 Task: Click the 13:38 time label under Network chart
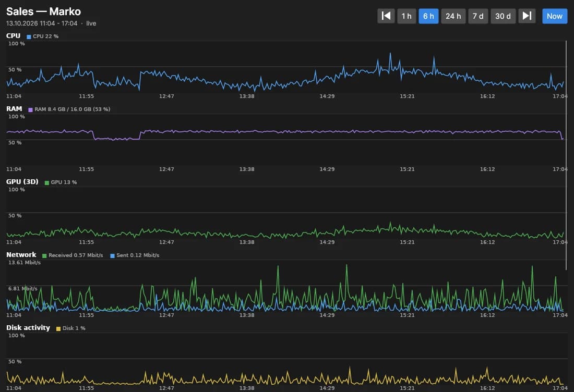click(247, 315)
